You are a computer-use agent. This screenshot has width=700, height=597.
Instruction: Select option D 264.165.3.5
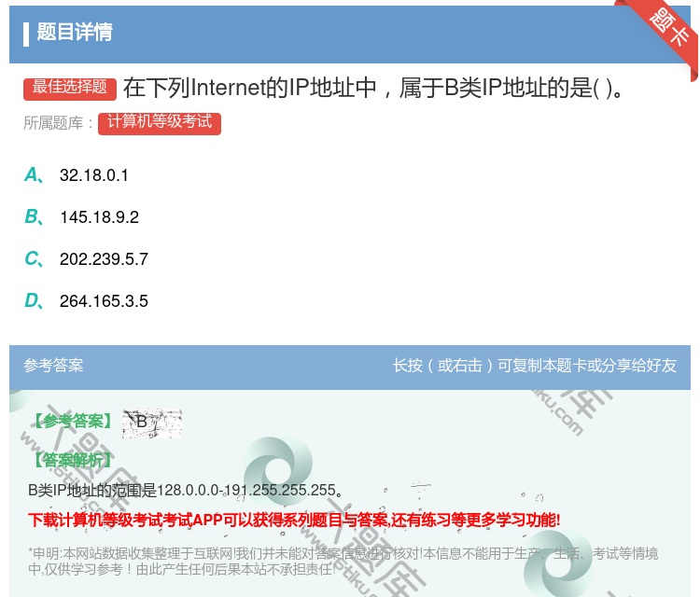coord(86,300)
